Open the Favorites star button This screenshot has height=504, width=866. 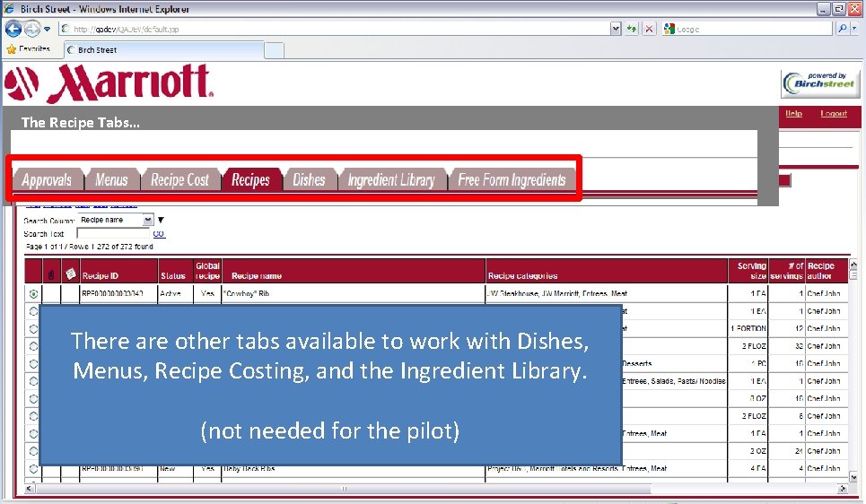(x=28, y=49)
